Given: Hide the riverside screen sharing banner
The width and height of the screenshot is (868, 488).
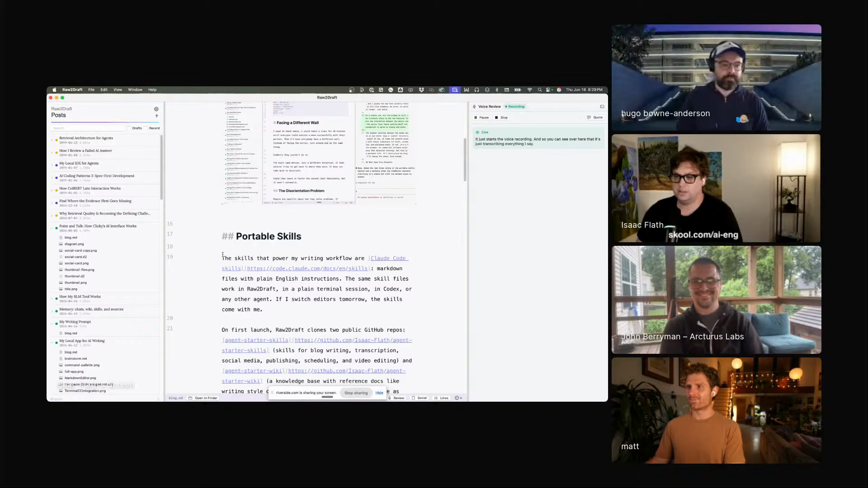Looking at the screenshot, I should [379, 393].
